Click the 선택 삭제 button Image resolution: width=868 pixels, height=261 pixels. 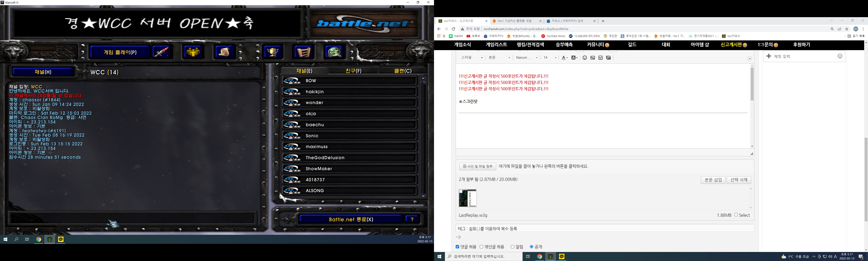[739, 180]
